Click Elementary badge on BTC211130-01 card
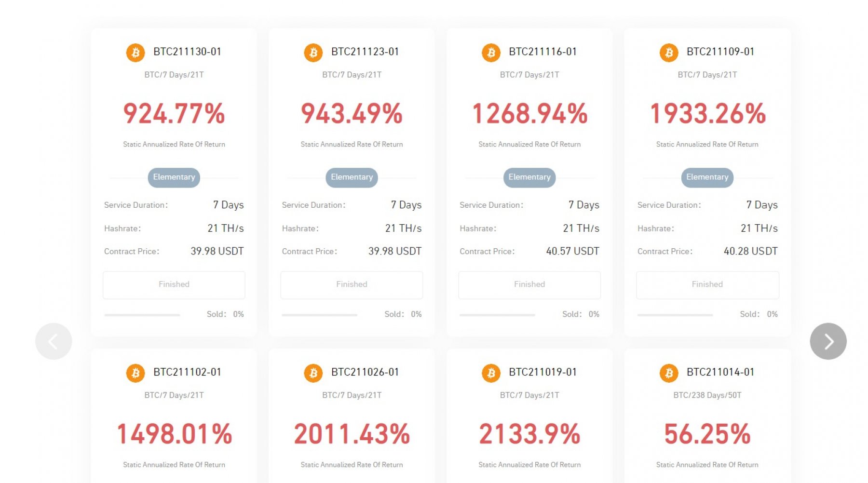Image resolution: width=868 pixels, height=483 pixels. [x=174, y=177]
